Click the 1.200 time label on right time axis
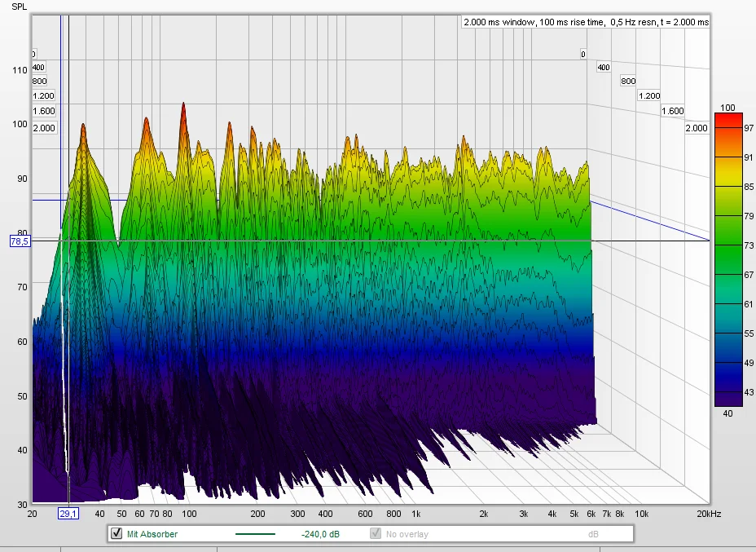Viewport: 756px width, 552px height. point(649,95)
